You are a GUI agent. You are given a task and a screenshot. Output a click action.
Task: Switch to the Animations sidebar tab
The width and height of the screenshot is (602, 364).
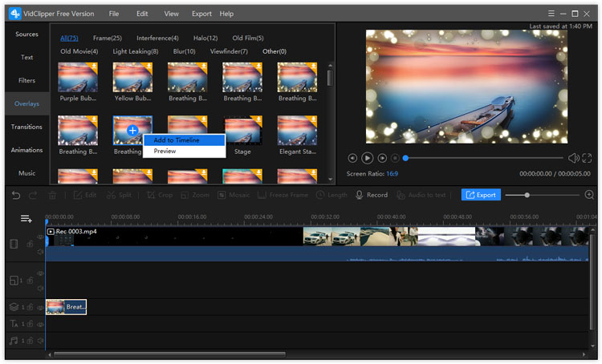point(26,150)
